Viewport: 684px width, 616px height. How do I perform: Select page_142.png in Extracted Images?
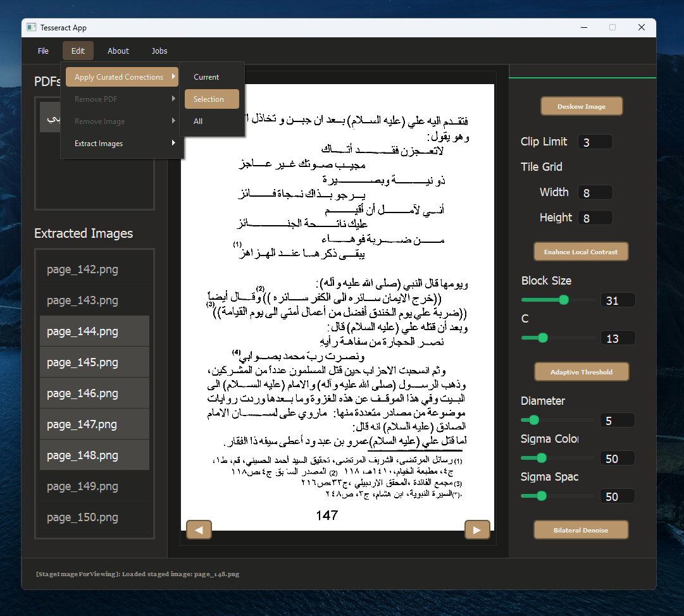click(x=94, y=269)
